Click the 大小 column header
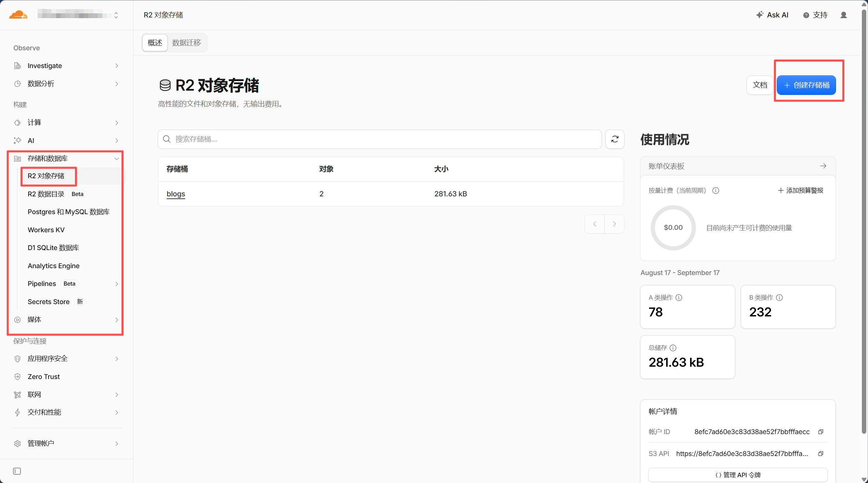 click(441, 169)
